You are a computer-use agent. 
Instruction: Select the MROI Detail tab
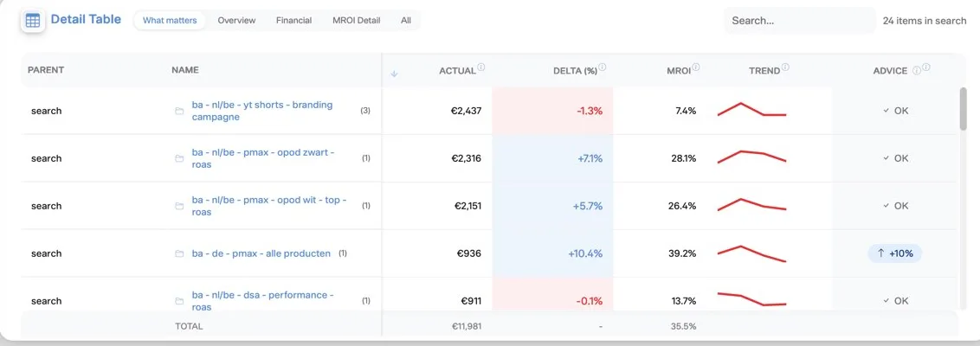tap(357, 21)
